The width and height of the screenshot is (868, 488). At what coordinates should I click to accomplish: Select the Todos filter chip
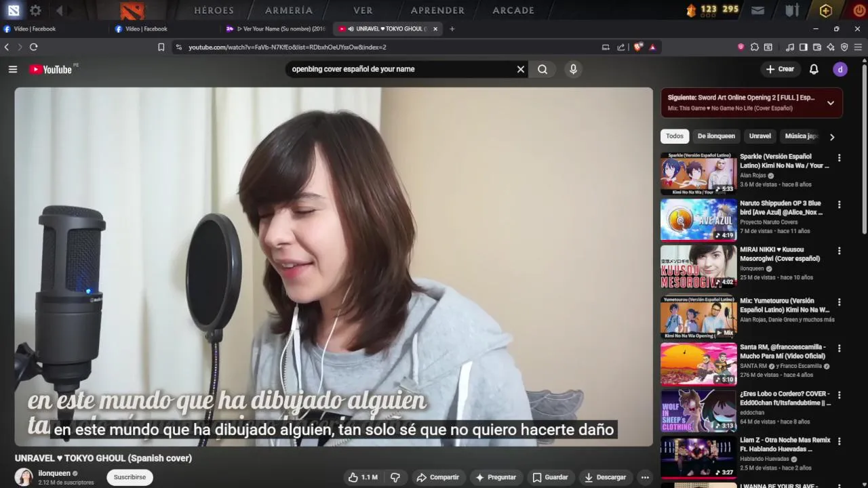675,136
